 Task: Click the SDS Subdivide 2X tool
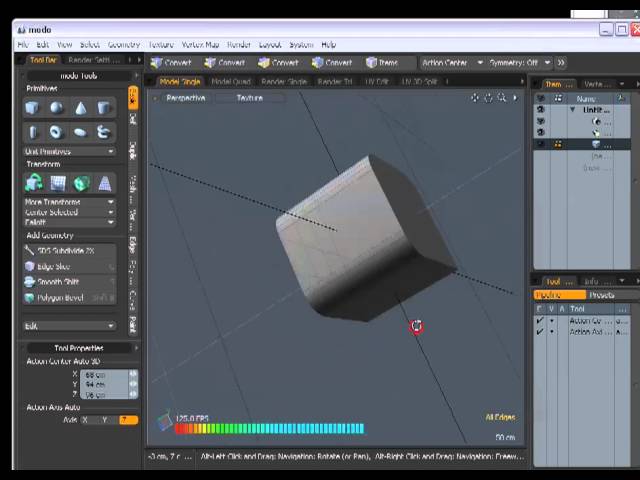click(x=70, y=251)
